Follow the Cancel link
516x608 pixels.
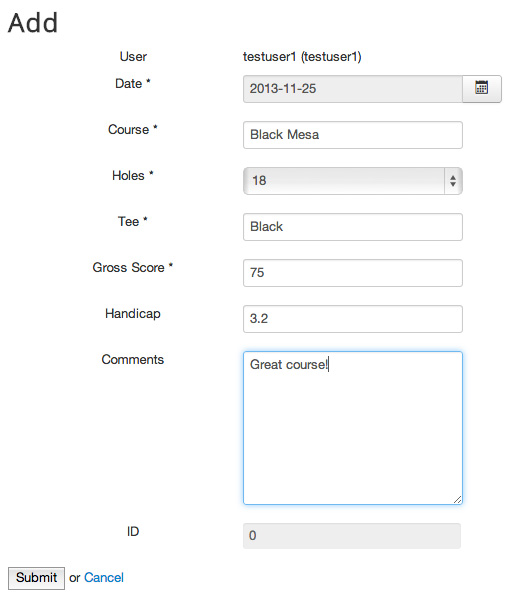104,578
